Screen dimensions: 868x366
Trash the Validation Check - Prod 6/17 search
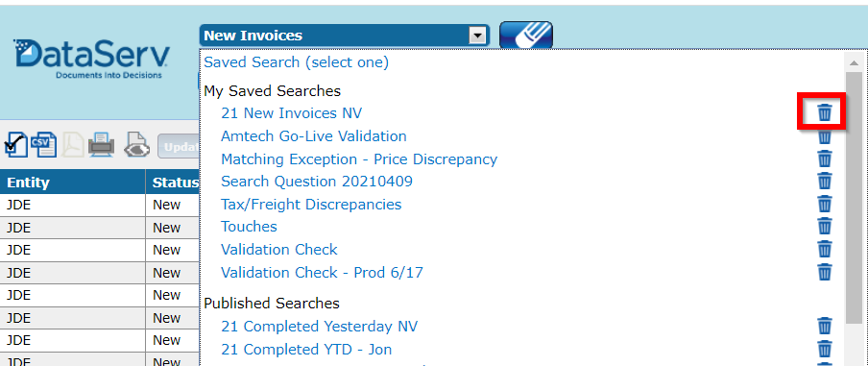point(824,272)
